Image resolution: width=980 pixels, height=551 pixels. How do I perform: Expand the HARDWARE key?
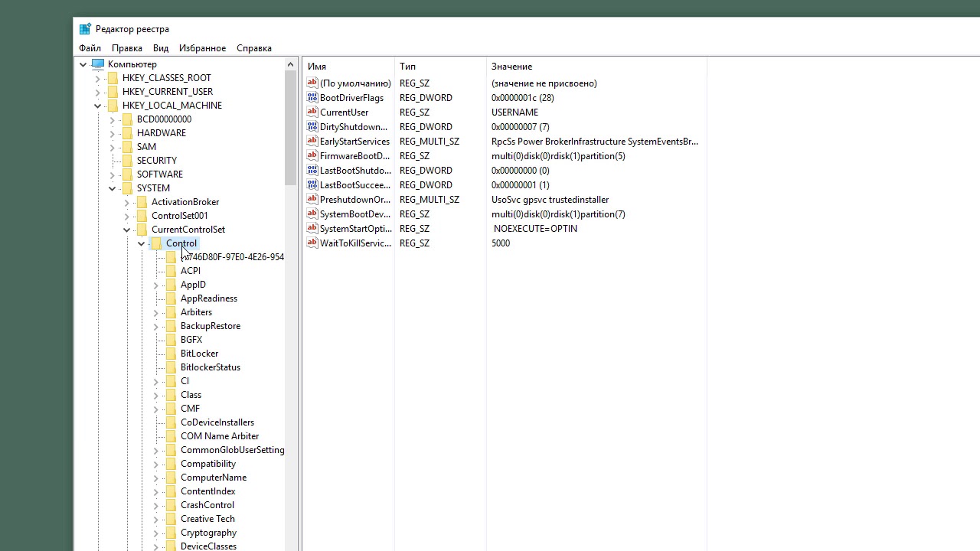(112, 133)
